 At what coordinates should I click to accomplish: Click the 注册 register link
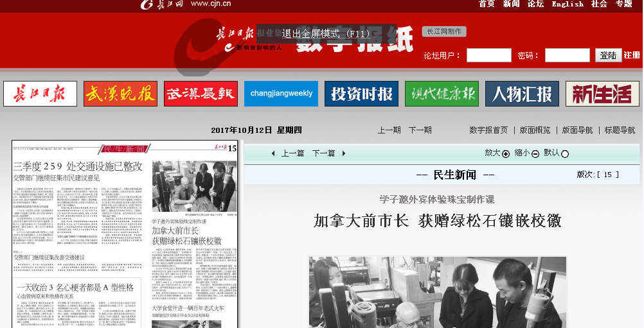click(x=632, y=55)
